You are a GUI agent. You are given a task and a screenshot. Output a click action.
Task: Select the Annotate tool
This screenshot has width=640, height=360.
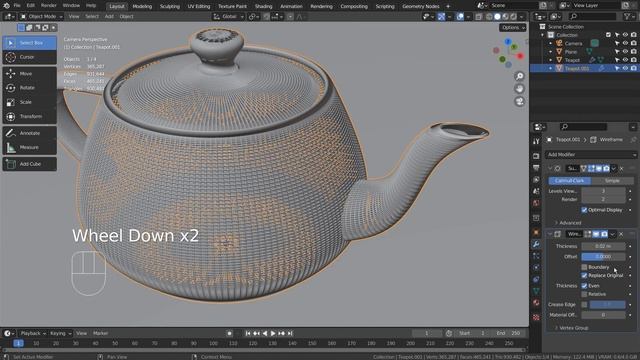[29, 133]
